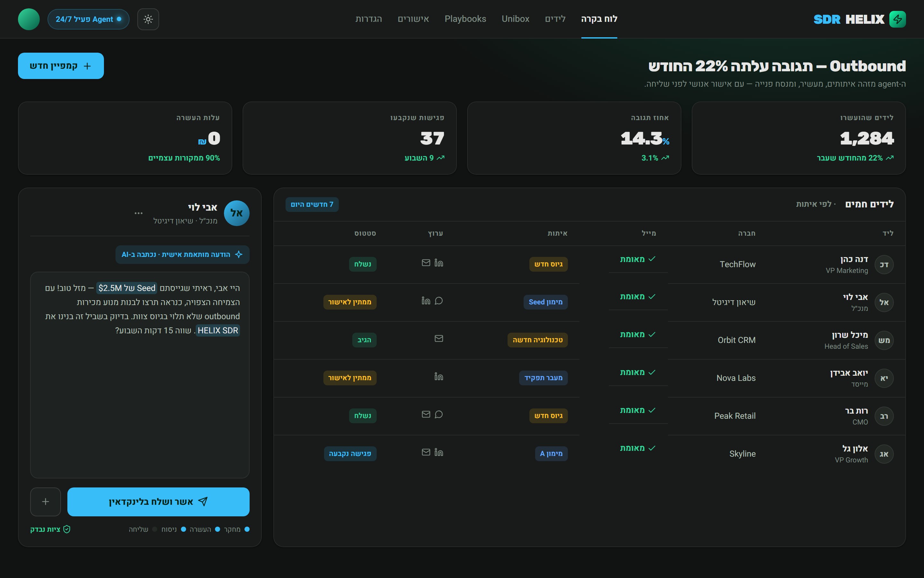Click LinkedIn icon in דנה כהן row

(439, 263)
